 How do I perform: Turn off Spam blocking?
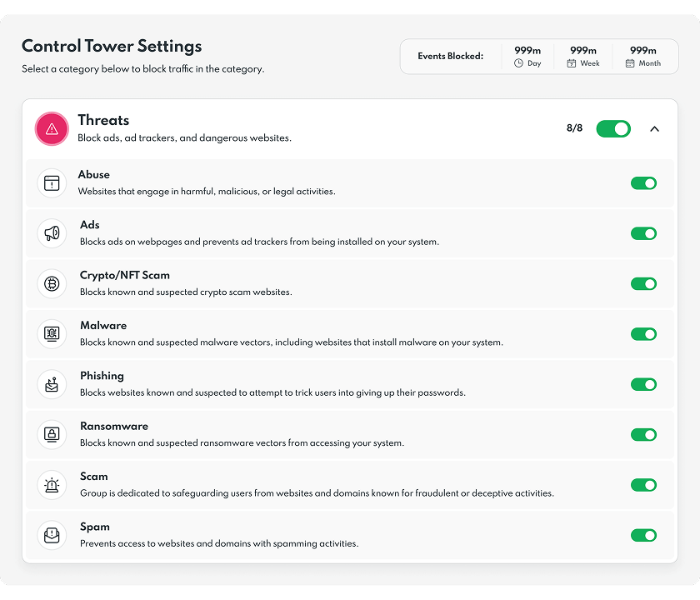pos(643,535)
